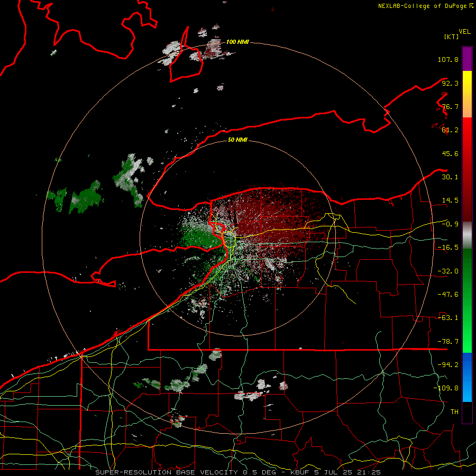The height and width of the screenshot is (476, 476).
Task: Click the VEL legend heading
Action: click(x=465, y=32)
